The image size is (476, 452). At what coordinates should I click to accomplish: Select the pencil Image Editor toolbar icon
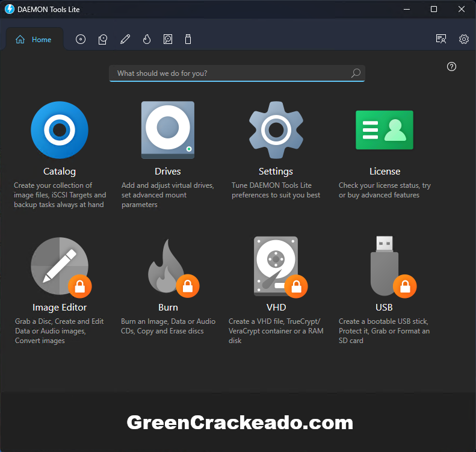tap(125, 39)
